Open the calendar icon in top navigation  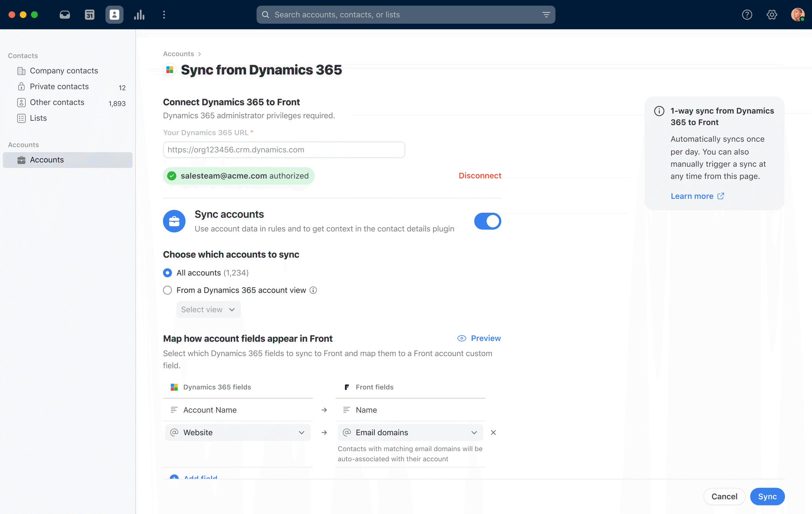pos(89,15)
